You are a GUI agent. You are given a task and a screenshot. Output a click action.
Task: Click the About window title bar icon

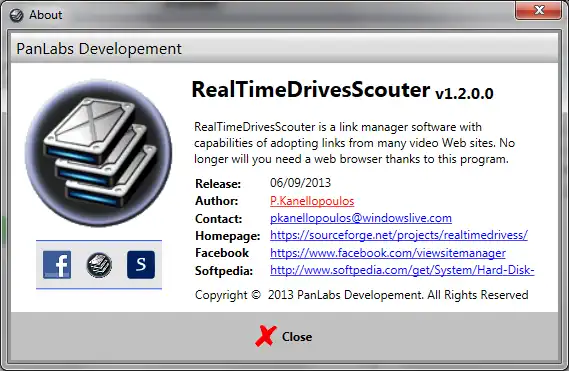click(16, 15)
